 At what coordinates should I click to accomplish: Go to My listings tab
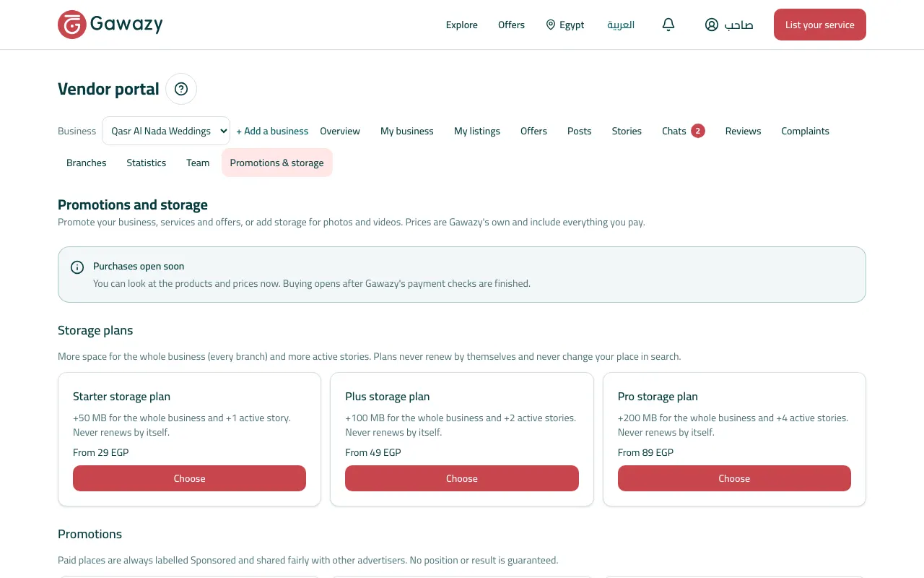coord(477,131)
